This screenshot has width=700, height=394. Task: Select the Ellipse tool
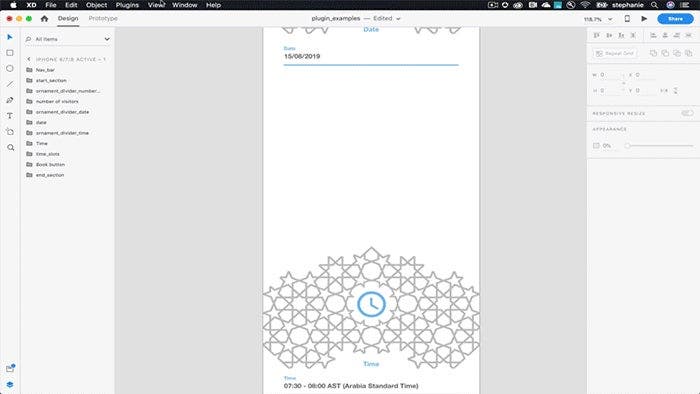point(10,68)
